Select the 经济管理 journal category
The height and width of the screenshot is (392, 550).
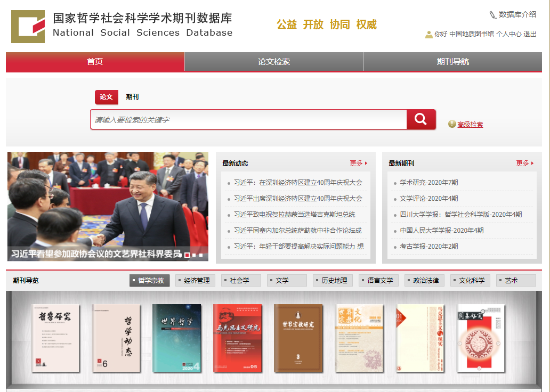coord(196,280)
